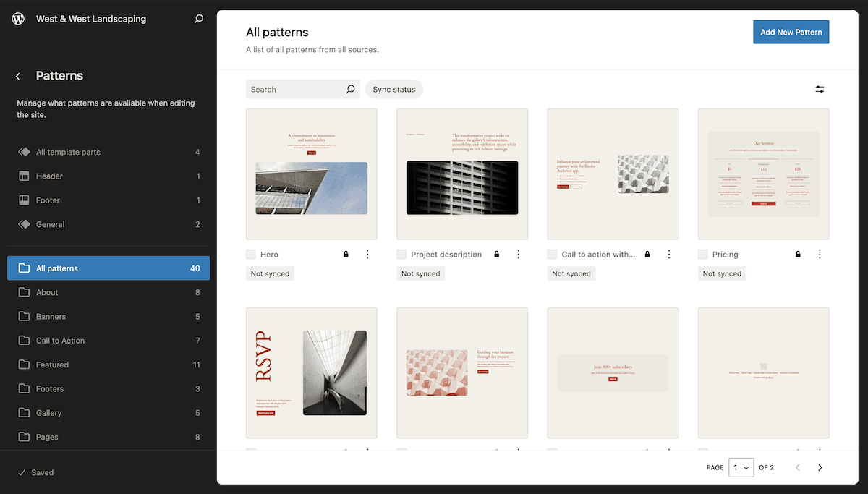Open the page number dropdown in pagination

(741, 467)
